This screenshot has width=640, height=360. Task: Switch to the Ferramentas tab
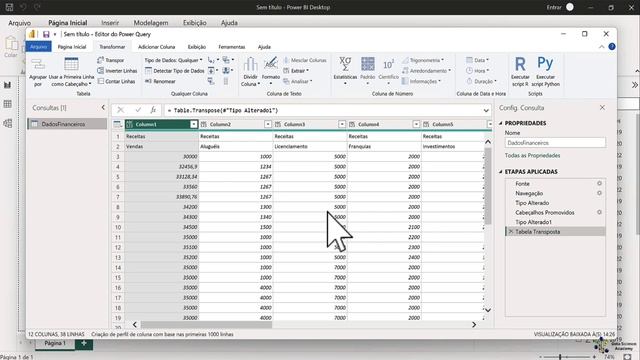[231, 47]
